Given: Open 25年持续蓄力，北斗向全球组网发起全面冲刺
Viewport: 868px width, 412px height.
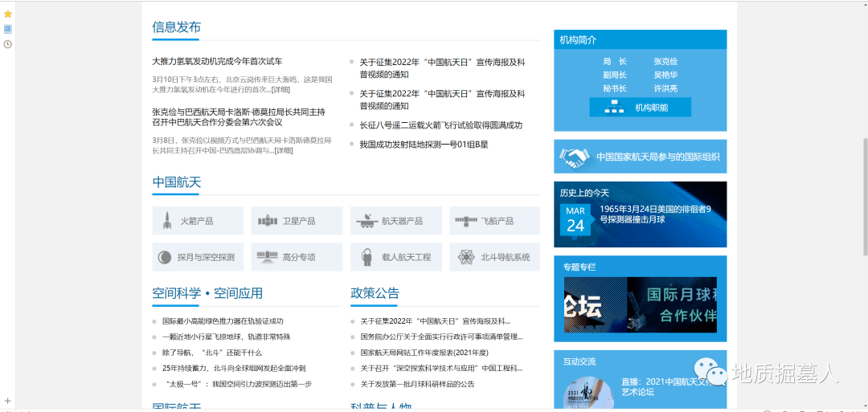Looking at the screenshot, I should [x=234, y=369].
